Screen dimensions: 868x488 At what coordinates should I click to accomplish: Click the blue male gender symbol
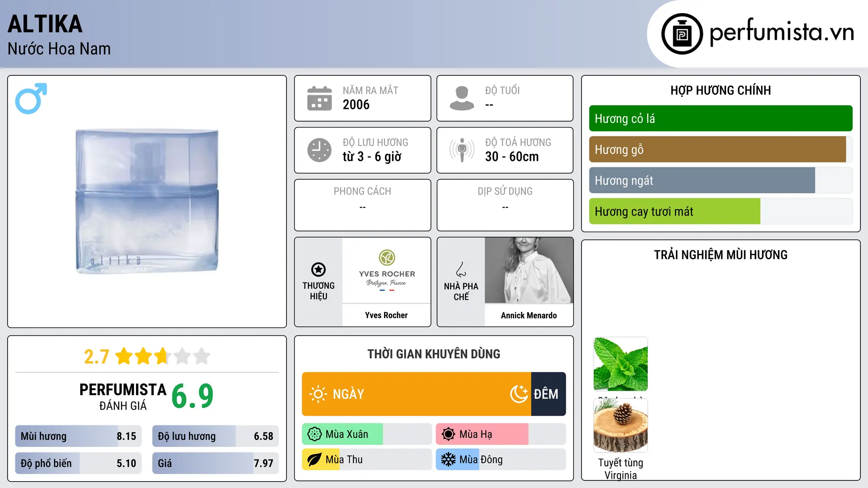[x=31, y=98]
